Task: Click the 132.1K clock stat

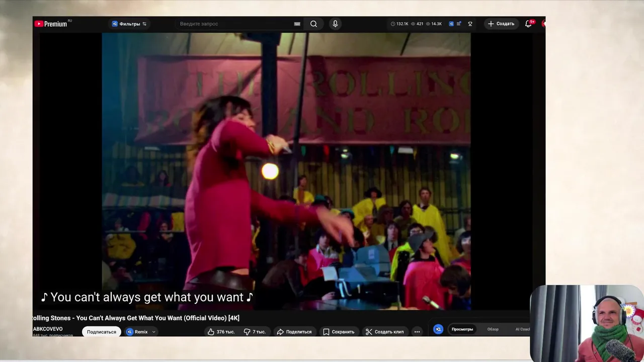Action: click(x=399, y=24)
